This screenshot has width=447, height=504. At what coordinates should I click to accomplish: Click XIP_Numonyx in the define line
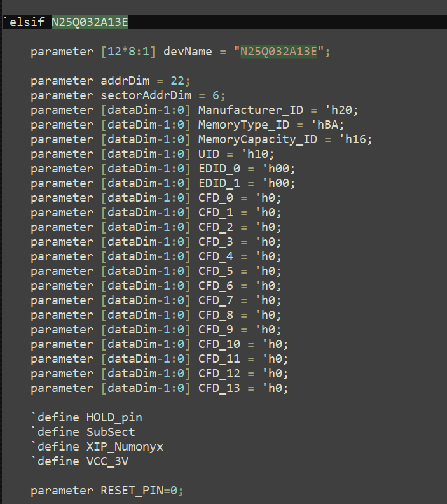pyautogui.click(x=125, y=447)
